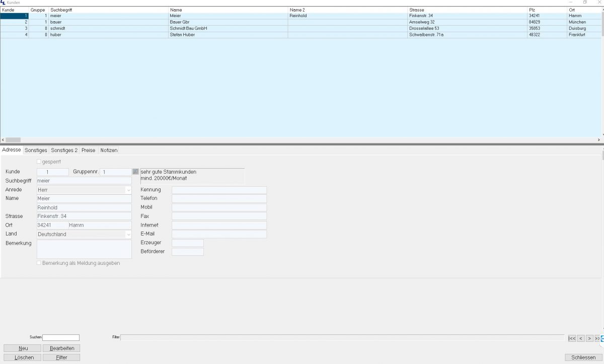The height and width of the screenshot is (364, 604).
Task: Go to next record with > button
Action: click(589, 338)
